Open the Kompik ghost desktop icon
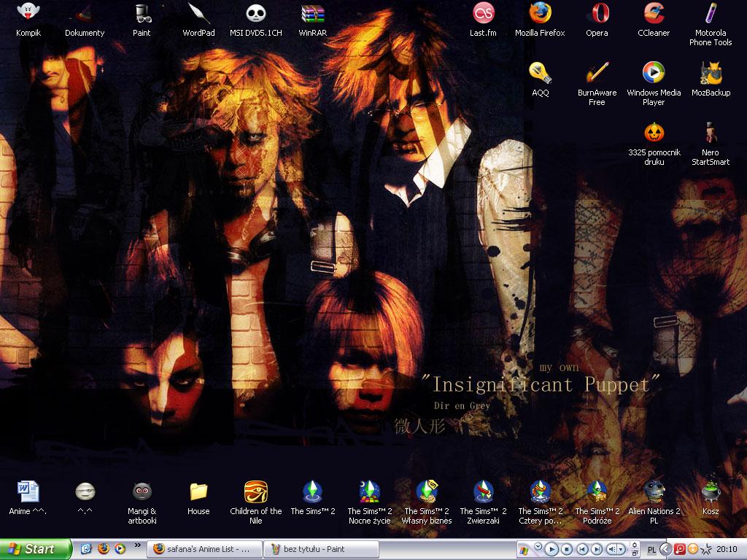747x560 pixels. pos(28,20)
